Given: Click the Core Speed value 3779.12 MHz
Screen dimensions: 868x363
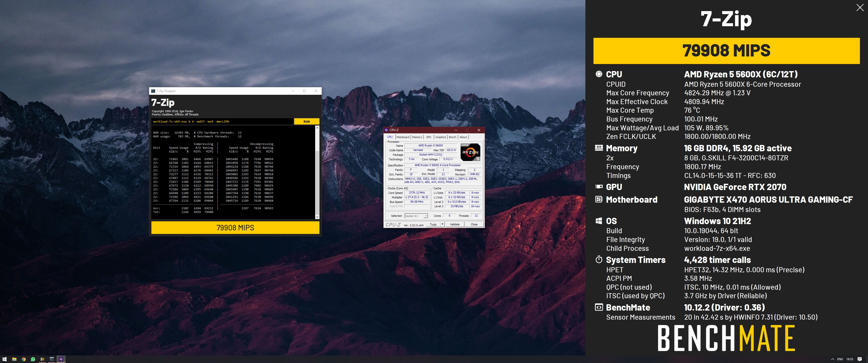Looking at the screenshot, I should point(417,193).
